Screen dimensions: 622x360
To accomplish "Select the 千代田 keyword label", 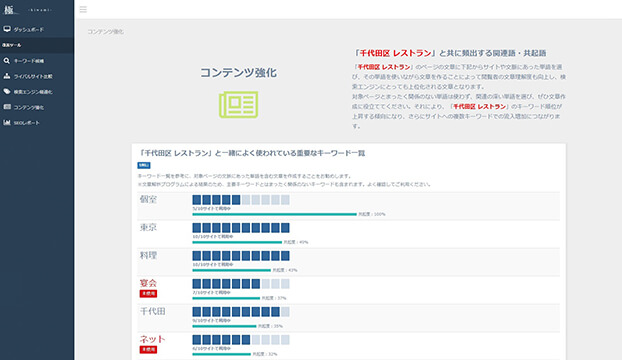I will [152, 311].
